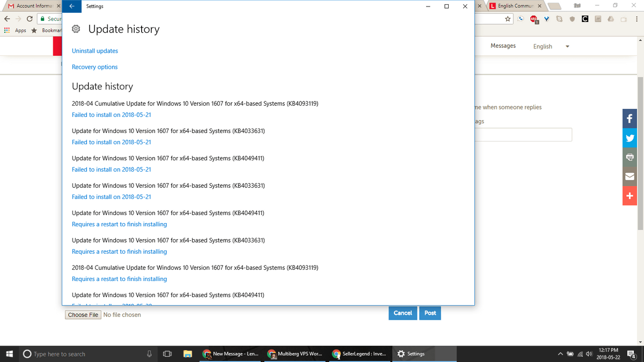Open the Action Center notifications icon
The height and width of the screenshot is (362, 644).
tap(631, 354)
